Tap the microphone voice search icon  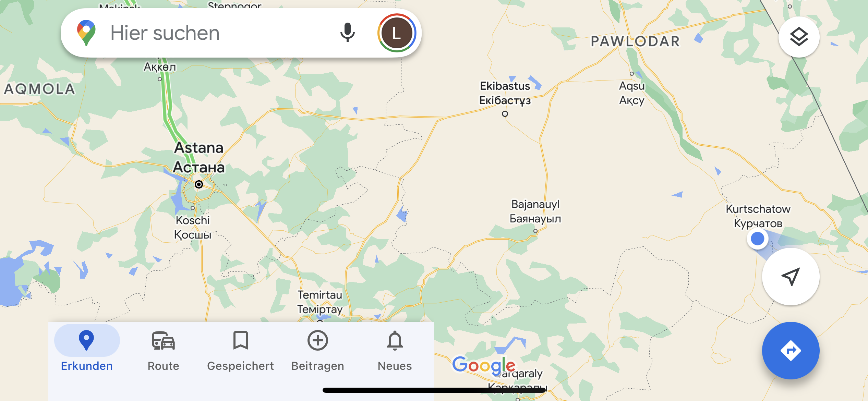[347, 33]
